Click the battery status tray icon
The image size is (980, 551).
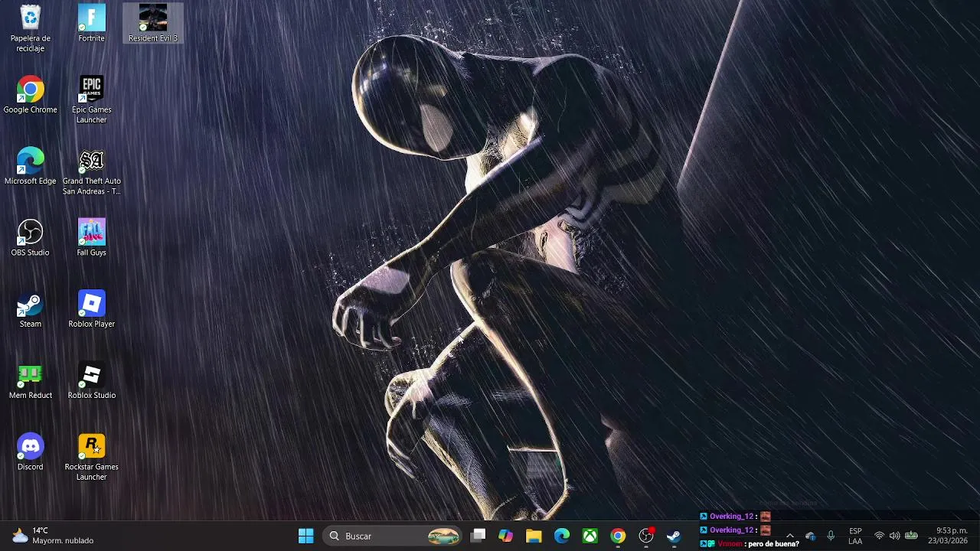pos(911,536)
